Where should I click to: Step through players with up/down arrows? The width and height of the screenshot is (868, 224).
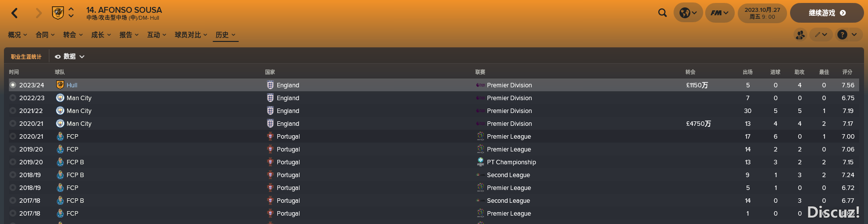tap(71, 12)
